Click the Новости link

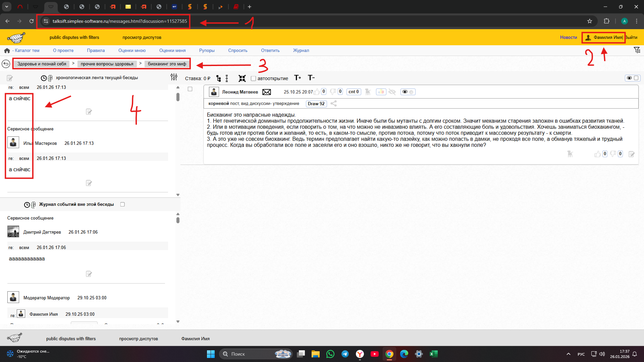tap(568, 38)
